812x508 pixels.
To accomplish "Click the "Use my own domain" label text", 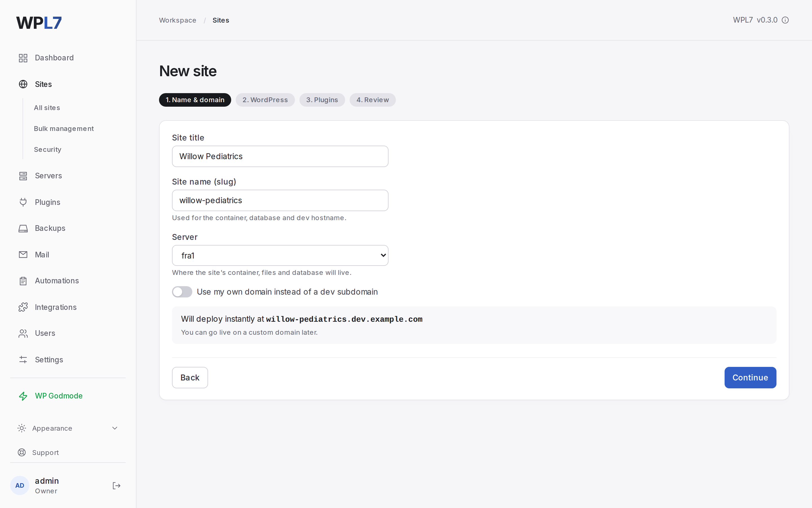I will point(287,292).
